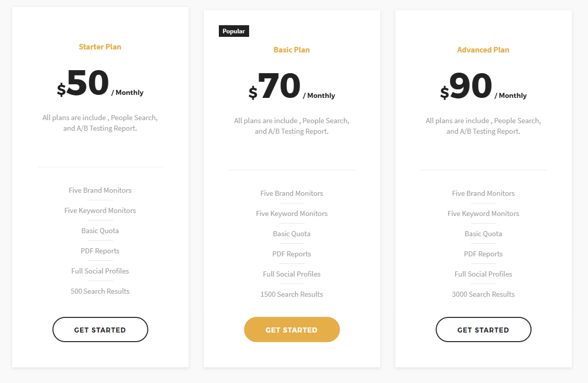The height and width of the screenshot is (383, 588).
Task: Select the Basic Plan heading
Action: click(291, 50)
